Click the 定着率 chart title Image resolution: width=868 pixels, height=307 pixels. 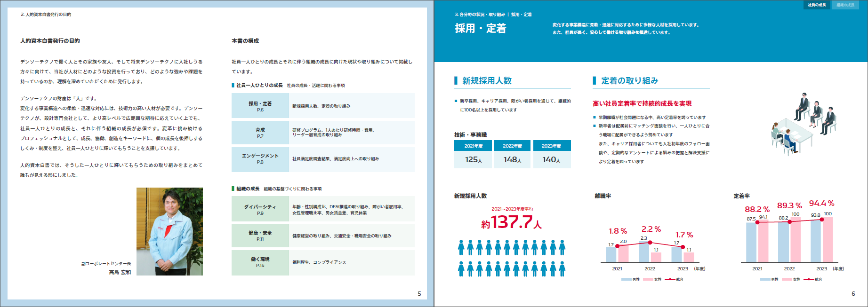click(742, 196)
